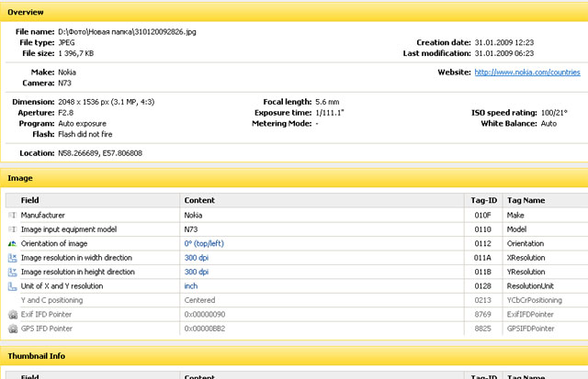Click the Location GPS coordinates value

(100, 152)
